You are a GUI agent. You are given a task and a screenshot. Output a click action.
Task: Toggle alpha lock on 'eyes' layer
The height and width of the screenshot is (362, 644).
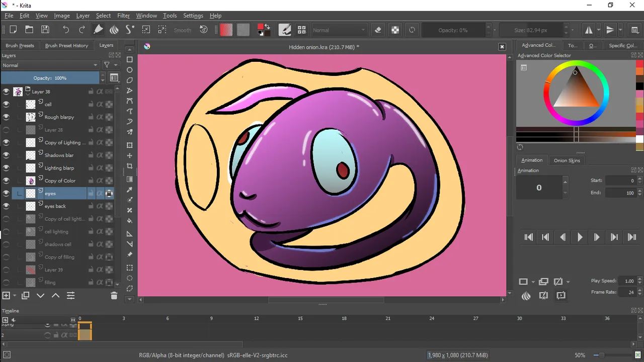click(x=109, y=193)
